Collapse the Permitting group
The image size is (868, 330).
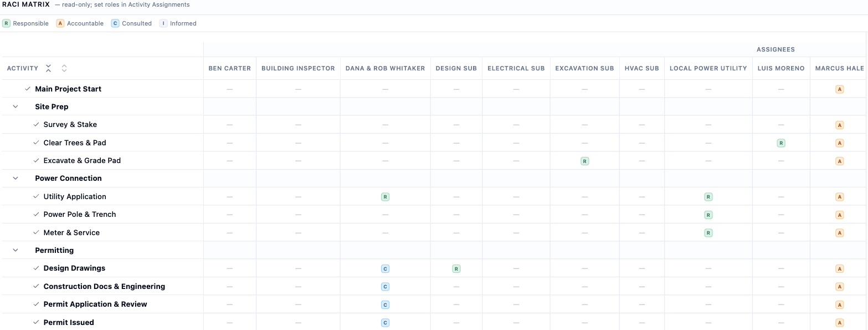click(x=16, y=250)
